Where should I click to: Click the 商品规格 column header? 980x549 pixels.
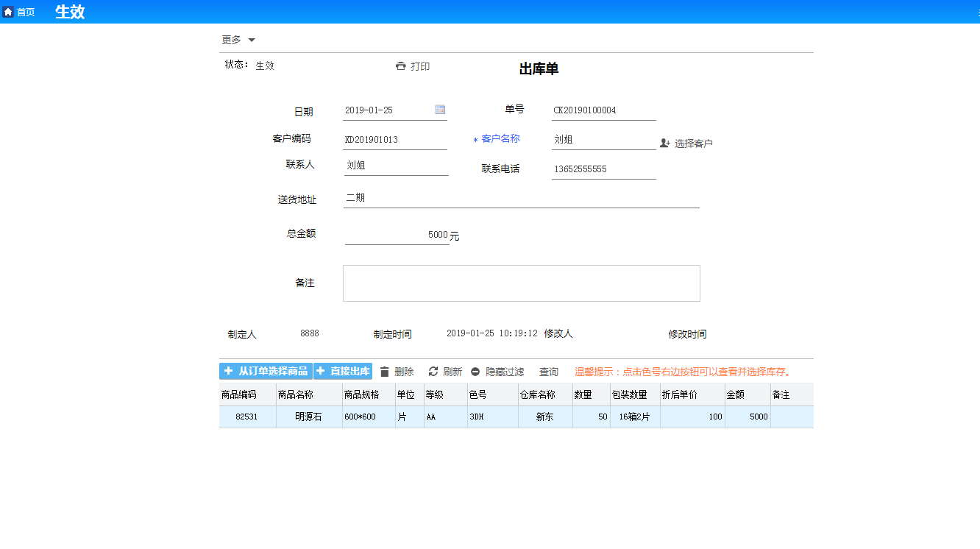(x=369, y=394)
